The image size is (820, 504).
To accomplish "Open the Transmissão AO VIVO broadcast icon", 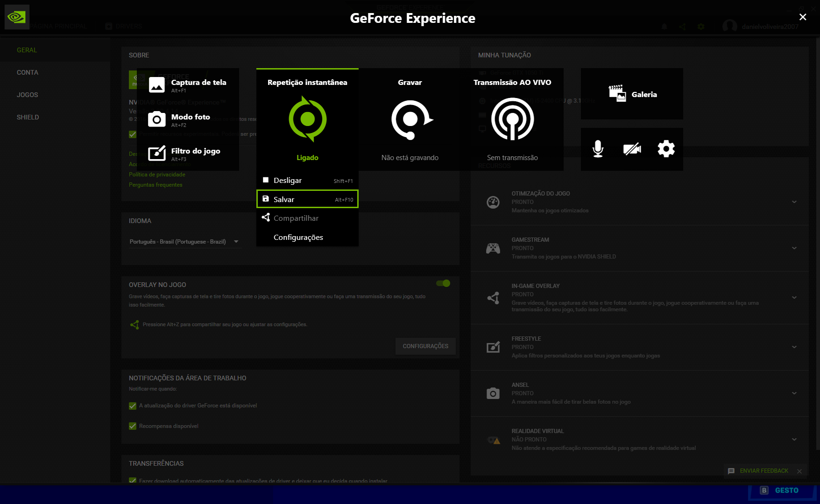I will pos(512,119).
